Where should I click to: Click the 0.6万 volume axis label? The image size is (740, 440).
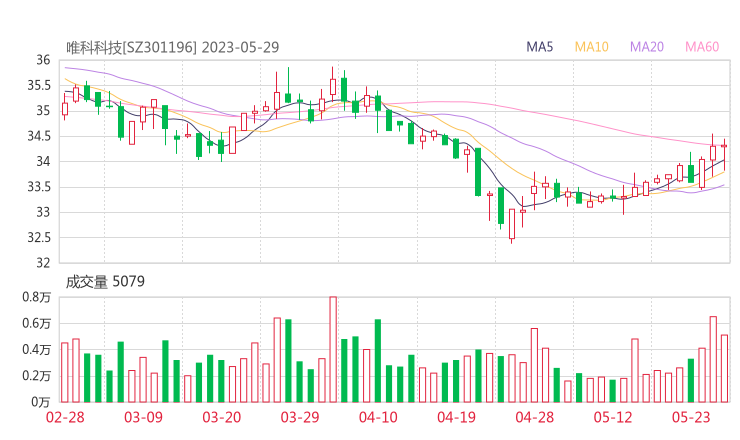[x=36, y=323]
